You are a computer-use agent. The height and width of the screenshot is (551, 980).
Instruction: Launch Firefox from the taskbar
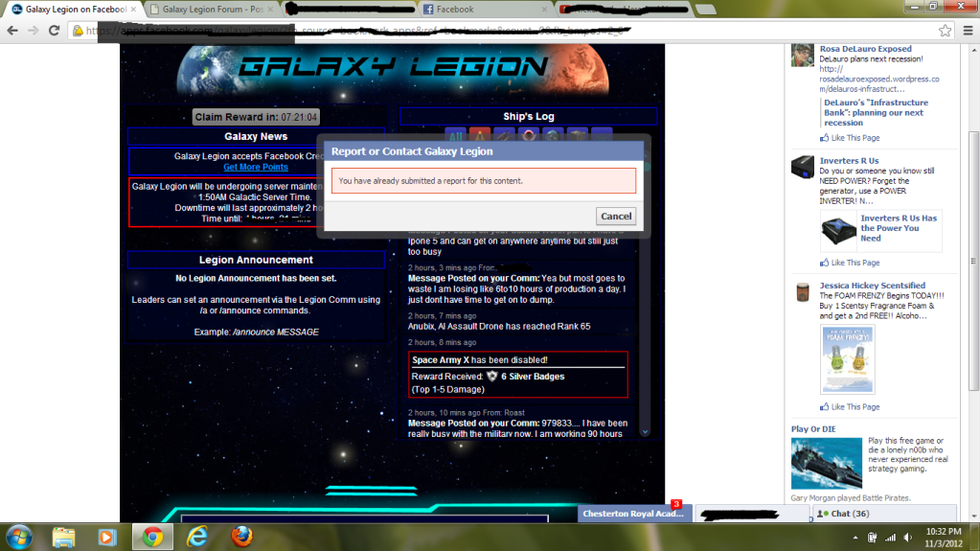241,538
